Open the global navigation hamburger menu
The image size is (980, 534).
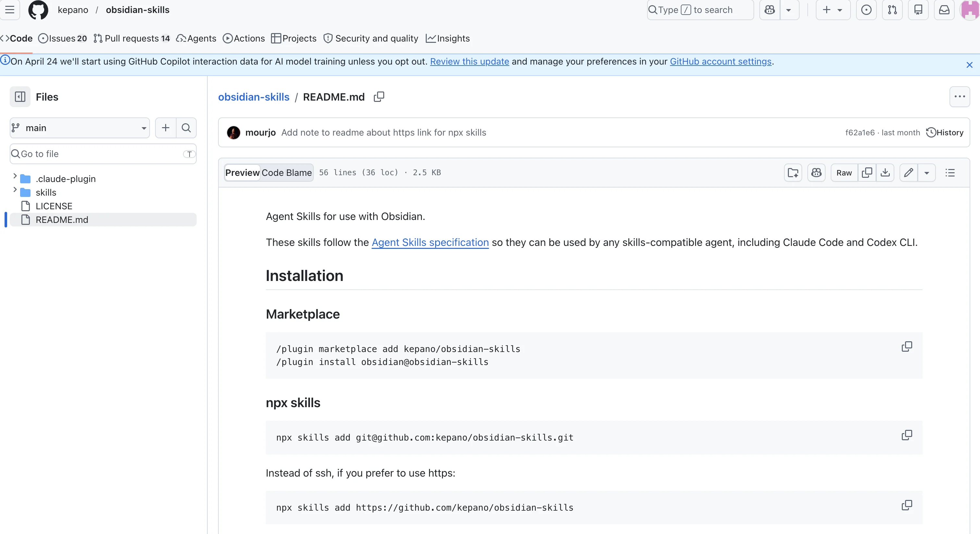10,10
